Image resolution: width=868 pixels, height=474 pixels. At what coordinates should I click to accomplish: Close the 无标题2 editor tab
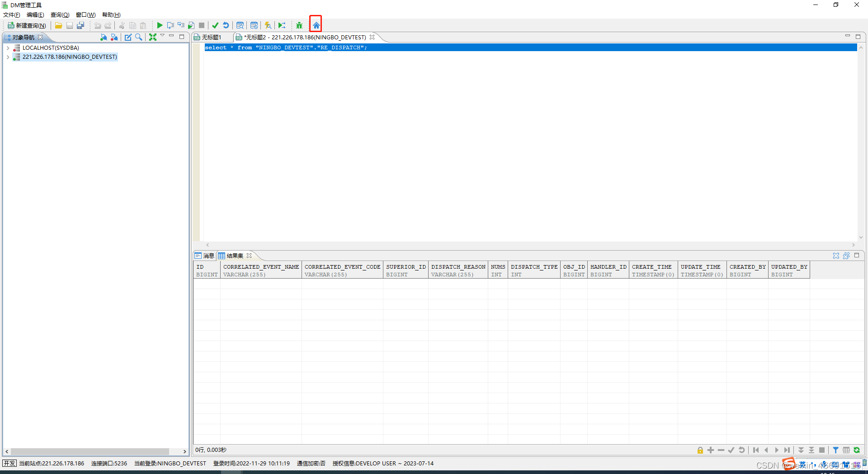click(x=372, y=37)
